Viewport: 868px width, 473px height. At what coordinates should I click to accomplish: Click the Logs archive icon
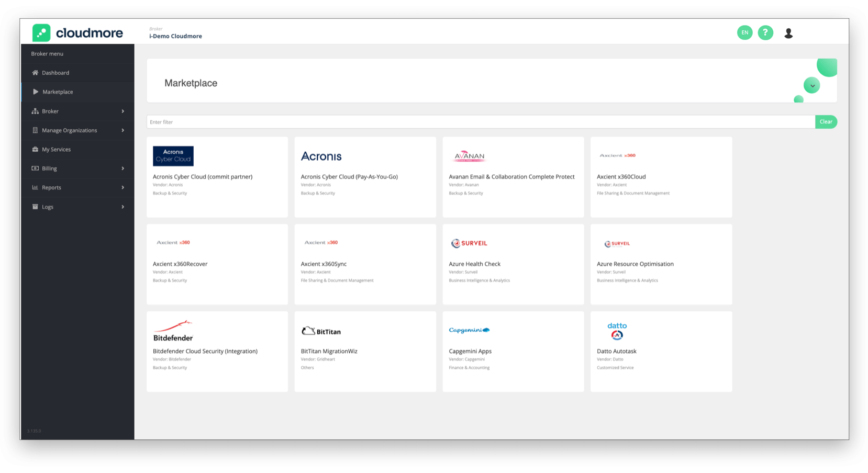[35, 207]
